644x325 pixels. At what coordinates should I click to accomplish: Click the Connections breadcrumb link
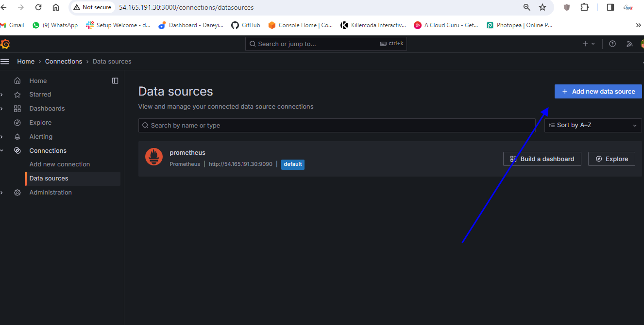coord(64,62)
